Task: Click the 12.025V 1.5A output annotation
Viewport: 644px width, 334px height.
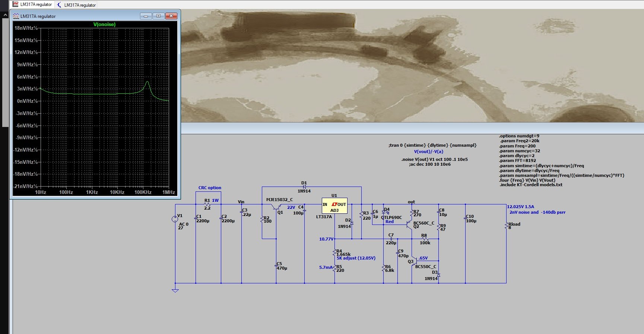Action: pos(520,207)
